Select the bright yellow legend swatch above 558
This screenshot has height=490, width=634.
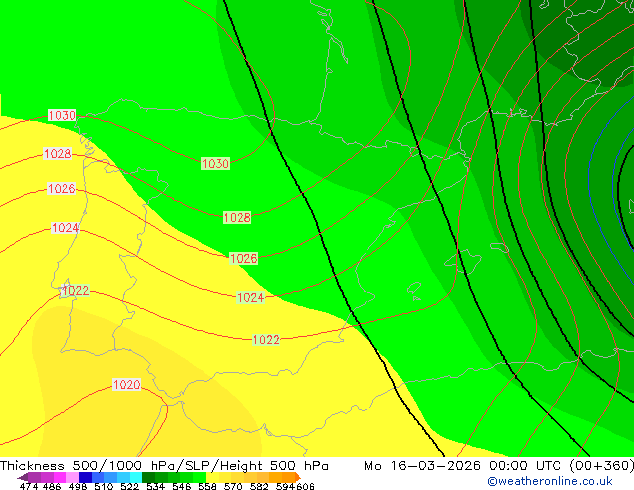[x=212, y=477]
